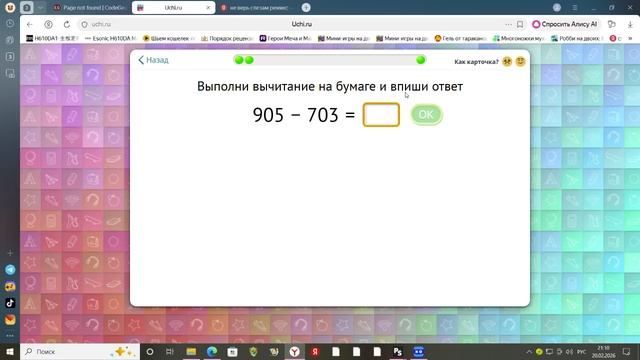Open the Многоножки bookmark
The height and width of the screenshot is (360, 640).
click(519, 38)
